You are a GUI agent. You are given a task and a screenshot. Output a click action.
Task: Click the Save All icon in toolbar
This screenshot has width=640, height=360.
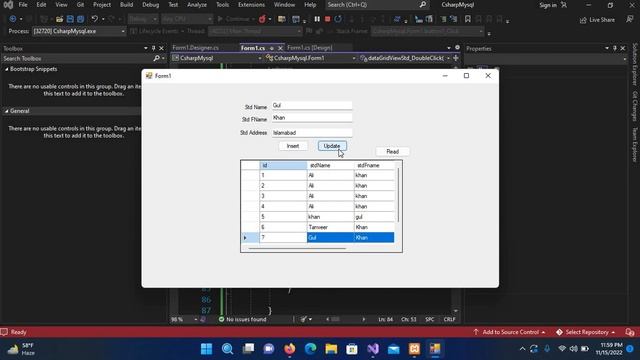[x=80, y=19]
